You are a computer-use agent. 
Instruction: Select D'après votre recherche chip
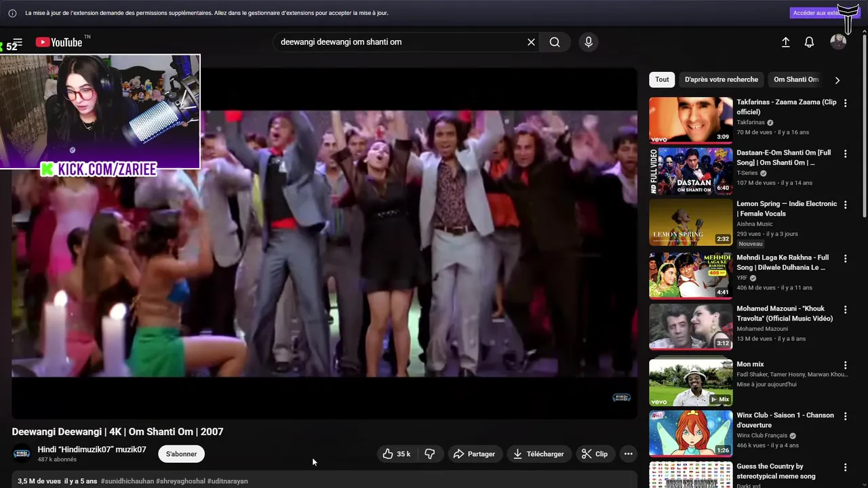click(721, 79)
